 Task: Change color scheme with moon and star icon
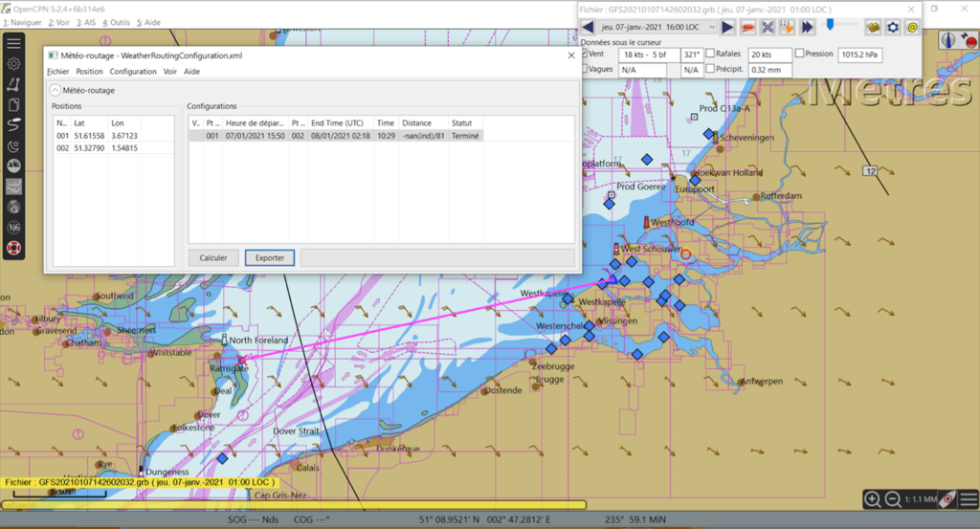click(x=13, y=145)
